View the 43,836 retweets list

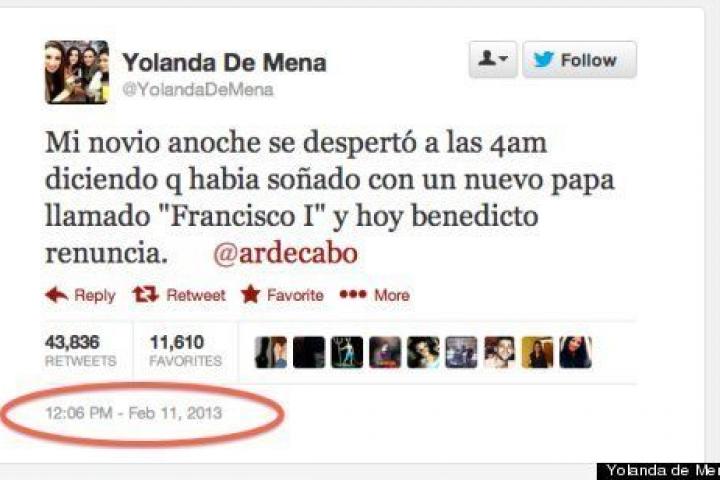tap(81, 351)
